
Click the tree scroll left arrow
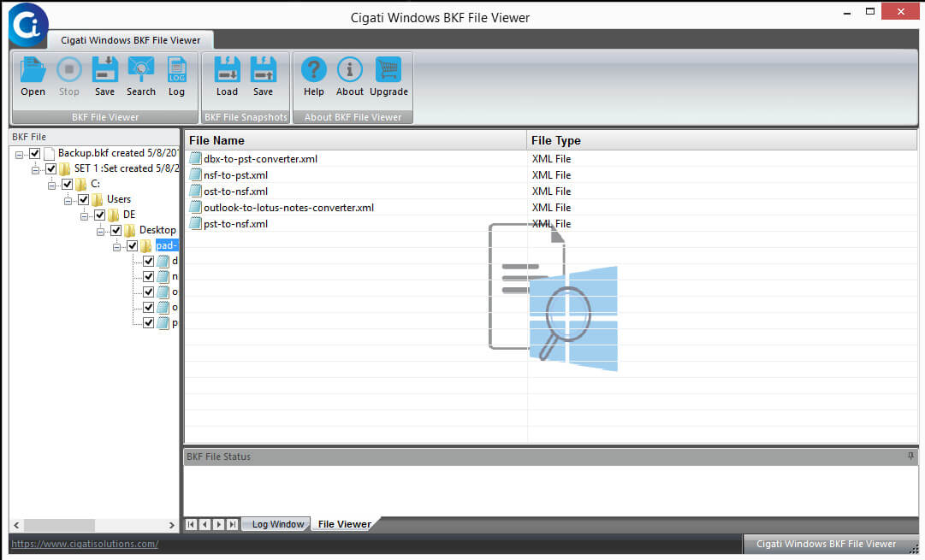tap(16, 525)
